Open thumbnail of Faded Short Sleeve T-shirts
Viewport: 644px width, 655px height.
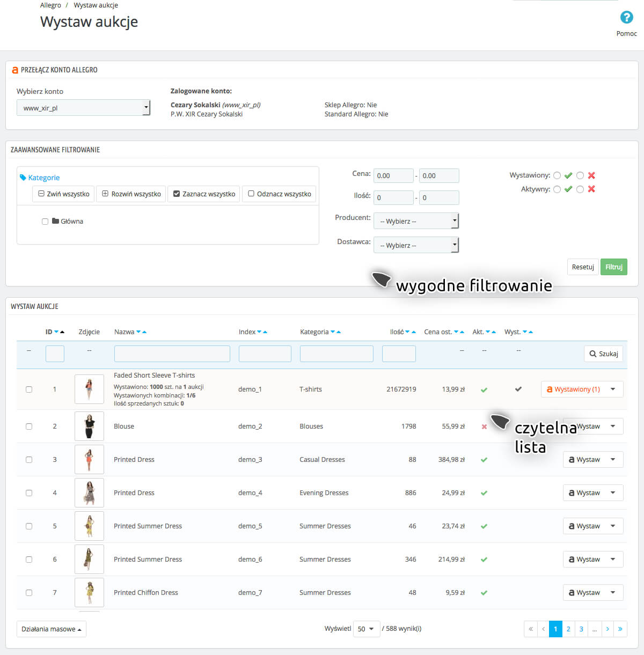pyautogui.click(x=89, y=389)
